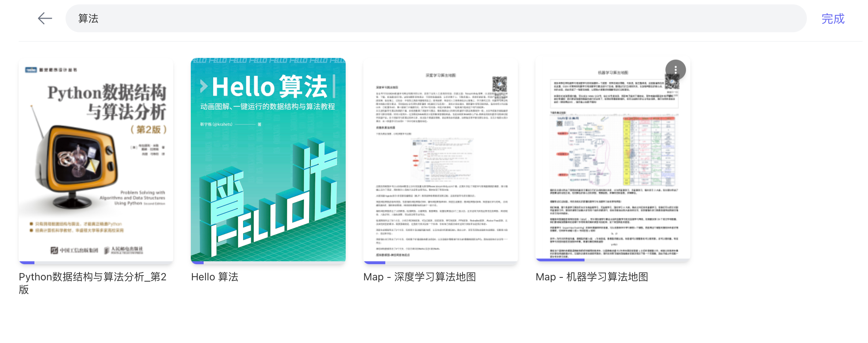Click the reading progress bar under the Python数据结构 cover
The height and width of the screenshot is (343, 868).
(96, 263)
